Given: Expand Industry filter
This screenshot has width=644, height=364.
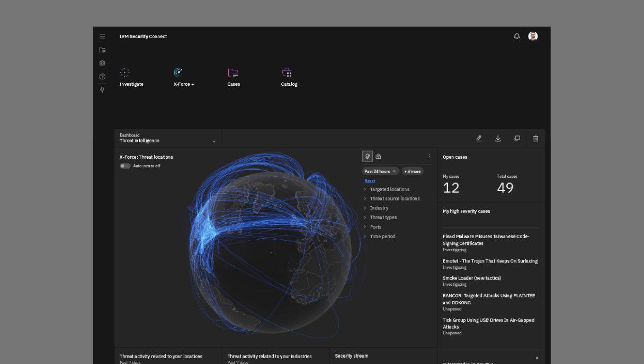Looking at the screenshot, I should [x=375, y=208].
